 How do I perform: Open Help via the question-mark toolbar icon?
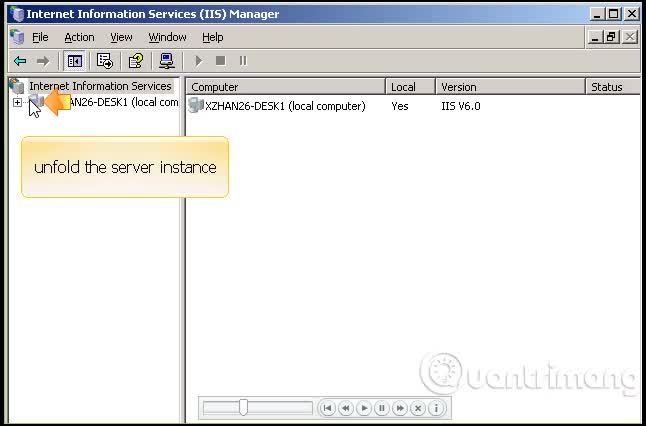[x=136, y=61]
